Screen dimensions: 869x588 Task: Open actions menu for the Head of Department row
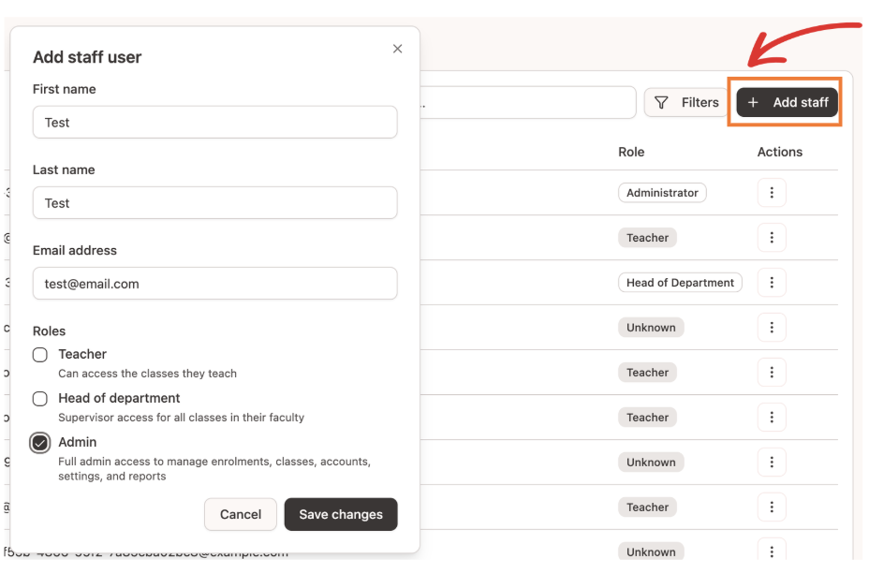tap(771, 283)
